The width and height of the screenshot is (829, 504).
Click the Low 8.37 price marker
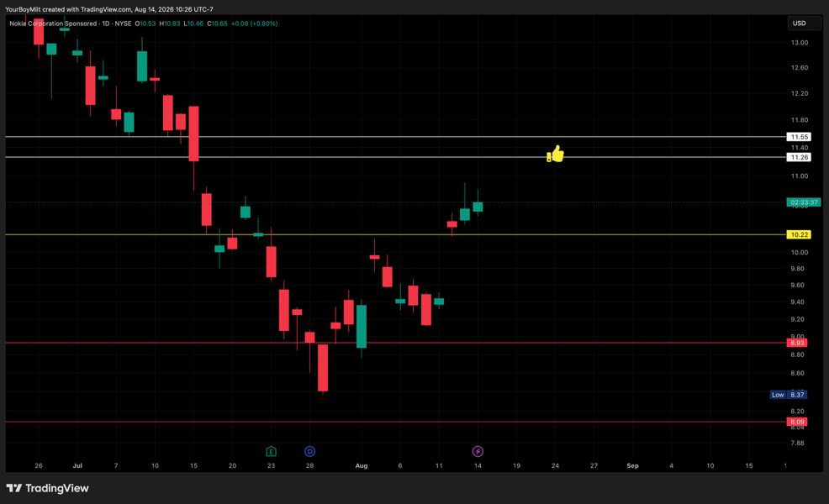point(789,395)
